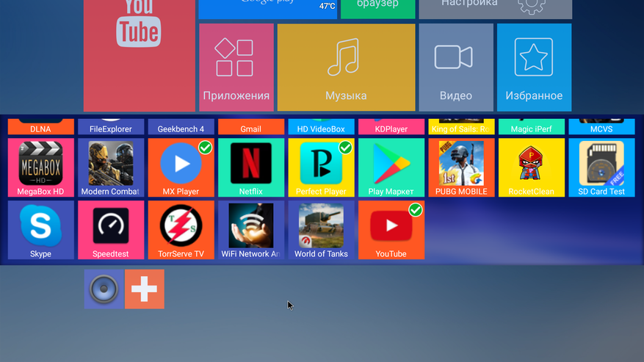Open the Видео tile
The width and height of the screenshot is (644, 362).
tap(456, 68)
